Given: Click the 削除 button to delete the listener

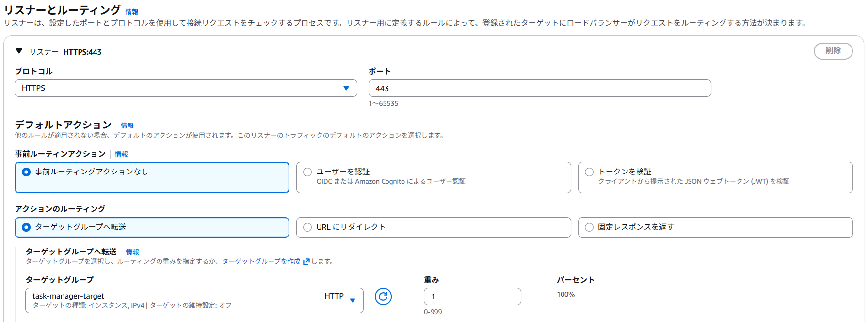Looking at the screenshot, I should 833,51.
